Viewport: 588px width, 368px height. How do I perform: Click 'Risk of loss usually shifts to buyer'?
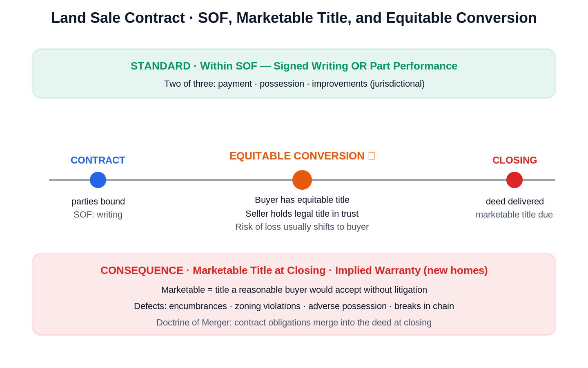pos(302,227)
